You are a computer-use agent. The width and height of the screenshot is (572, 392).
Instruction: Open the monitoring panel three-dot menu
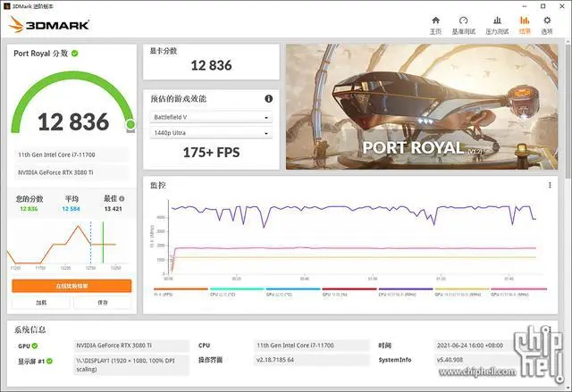(x=550, y=185)
